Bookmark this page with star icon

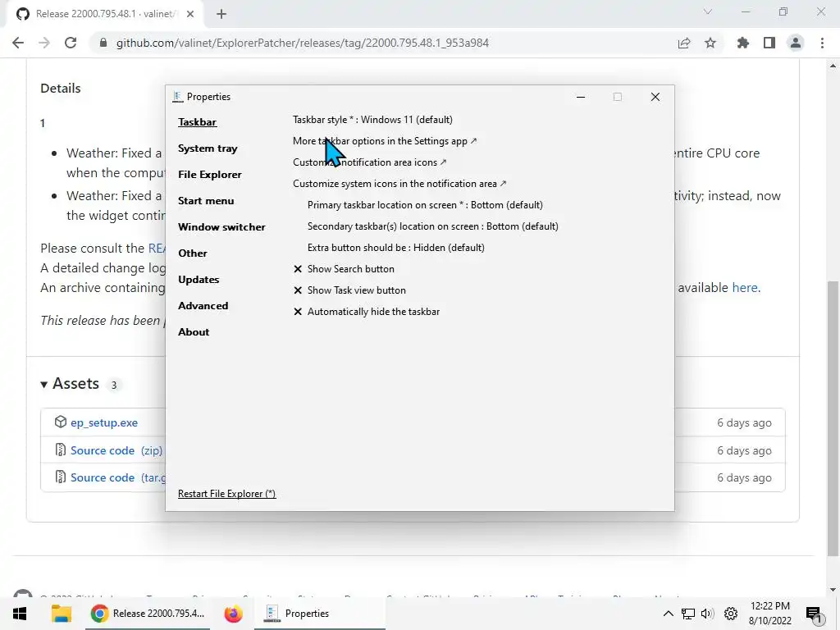click(x=710, y=43)
